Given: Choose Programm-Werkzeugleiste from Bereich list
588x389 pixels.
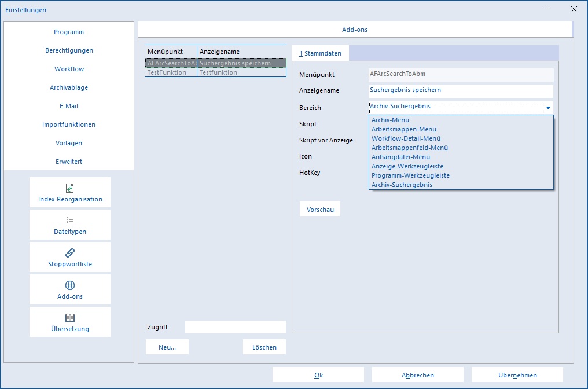Looking at the screenshot, I should point(461,175).
